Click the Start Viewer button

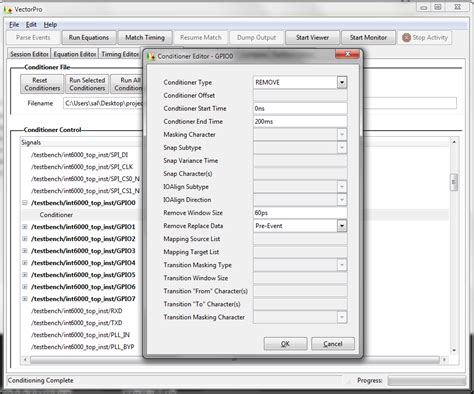pos(312,38)
